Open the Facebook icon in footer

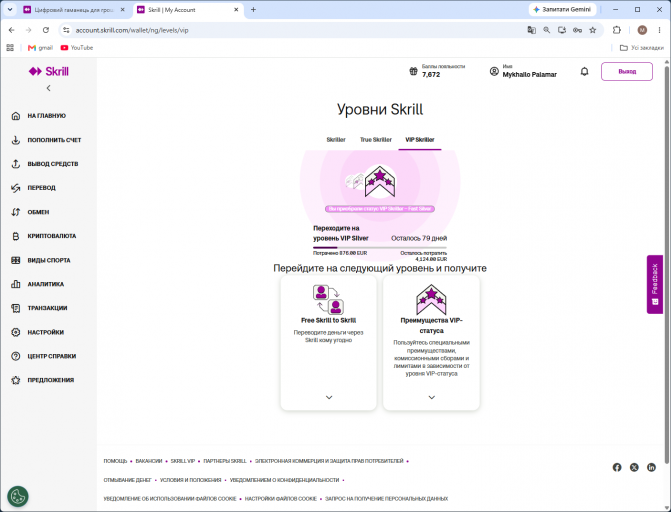click(x=617, y=467)
